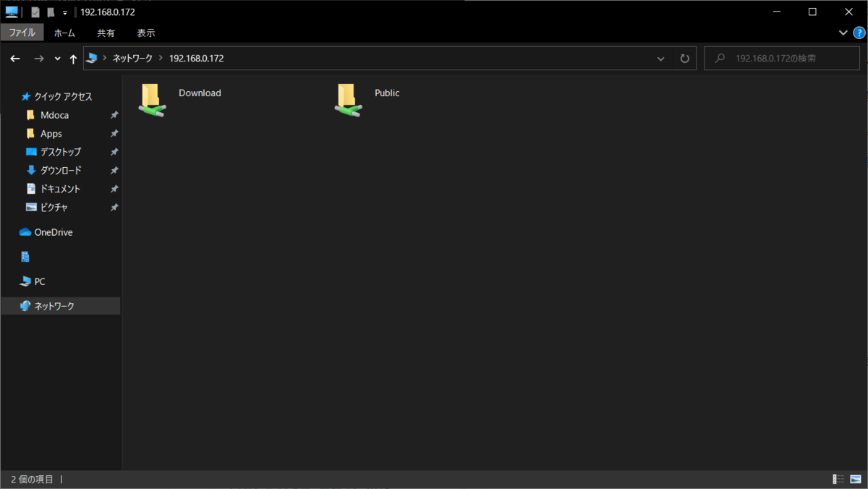
Task: Select the Public network share folder icon
Action: (348, 100)
